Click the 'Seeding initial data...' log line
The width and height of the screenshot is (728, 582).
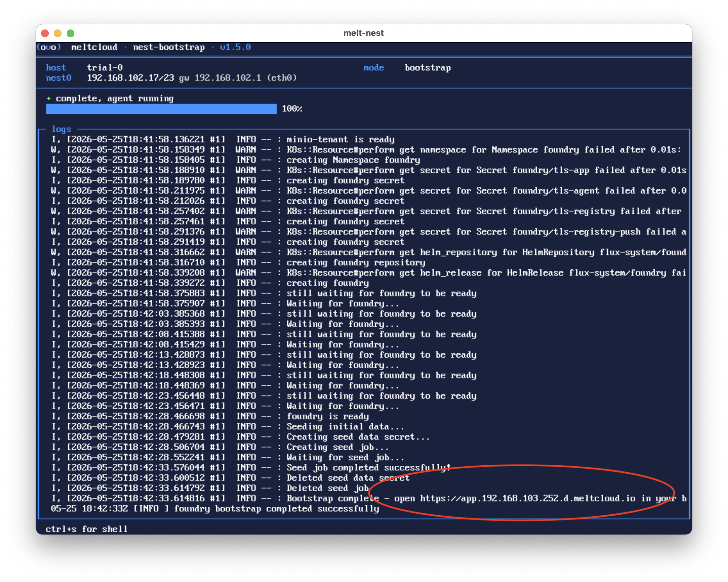[228, 426]
